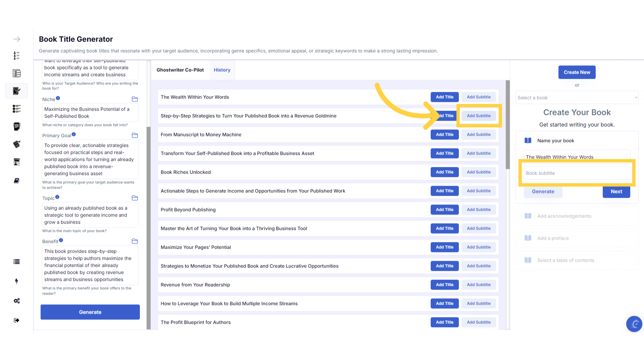
Task: Open settings gears icon in sidebar
Action: click(x=16, y=301)
